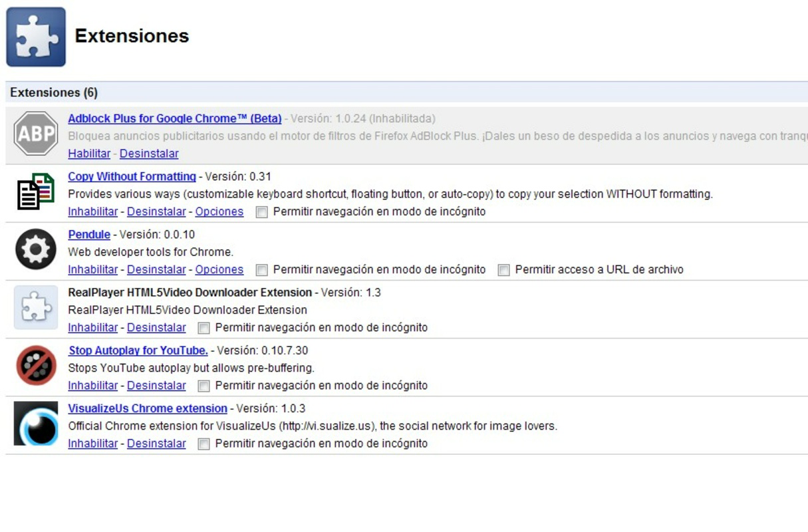
Task: Click the Stop Autoplay for YouTube icon
Action: (36, 365)
